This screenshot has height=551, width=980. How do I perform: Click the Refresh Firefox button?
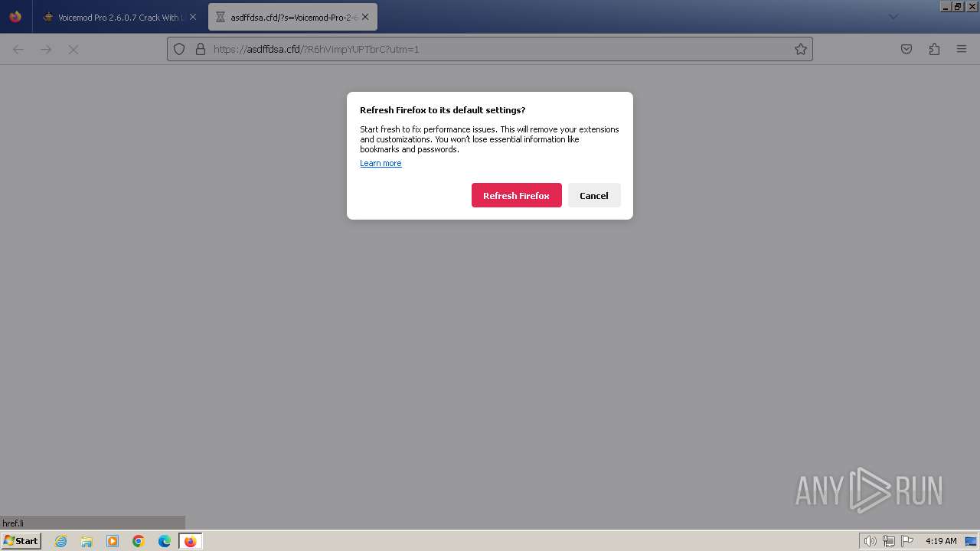click(516, 195)
